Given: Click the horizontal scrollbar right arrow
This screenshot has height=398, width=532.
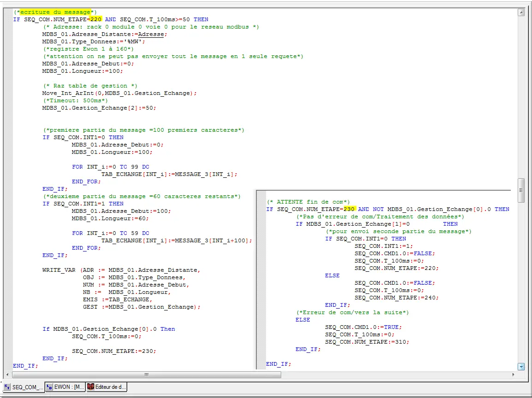Looking at the screenshot, I should [513, 375].
